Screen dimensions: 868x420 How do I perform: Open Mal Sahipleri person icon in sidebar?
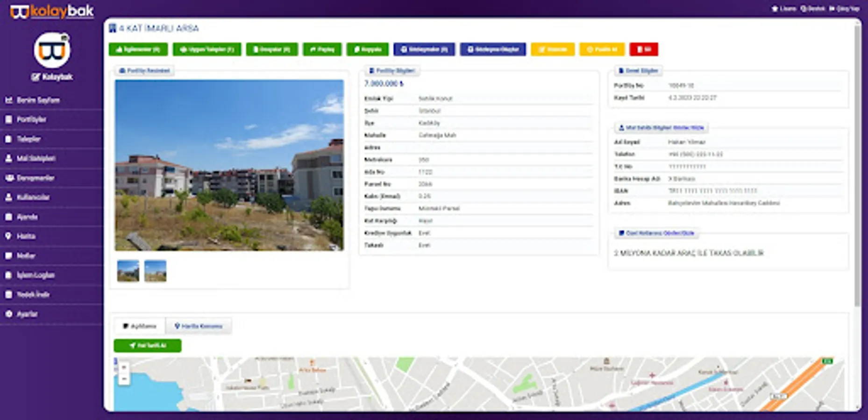8,158
